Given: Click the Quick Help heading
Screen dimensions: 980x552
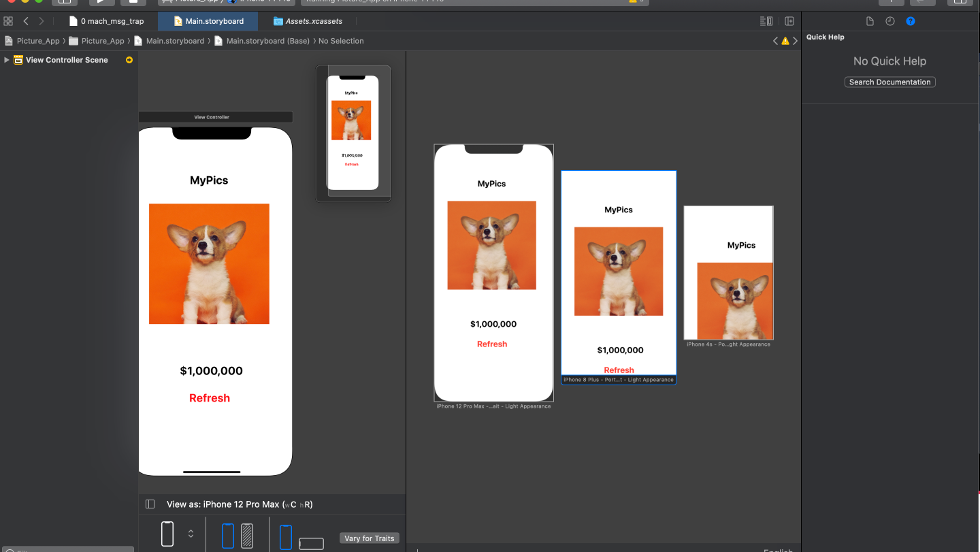Looking at the screenshot, I should [825, 37].
